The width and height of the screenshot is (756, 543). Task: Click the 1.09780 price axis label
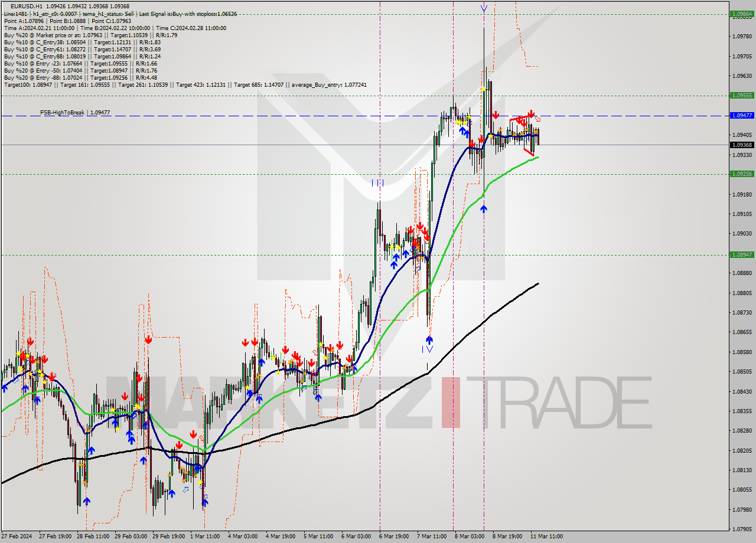[741, 37]
